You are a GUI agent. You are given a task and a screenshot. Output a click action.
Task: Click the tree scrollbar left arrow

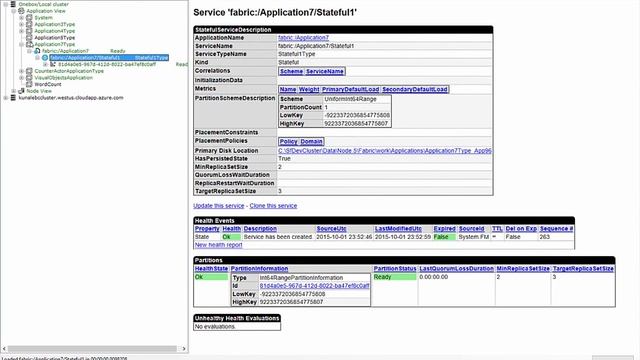[4, 349]
